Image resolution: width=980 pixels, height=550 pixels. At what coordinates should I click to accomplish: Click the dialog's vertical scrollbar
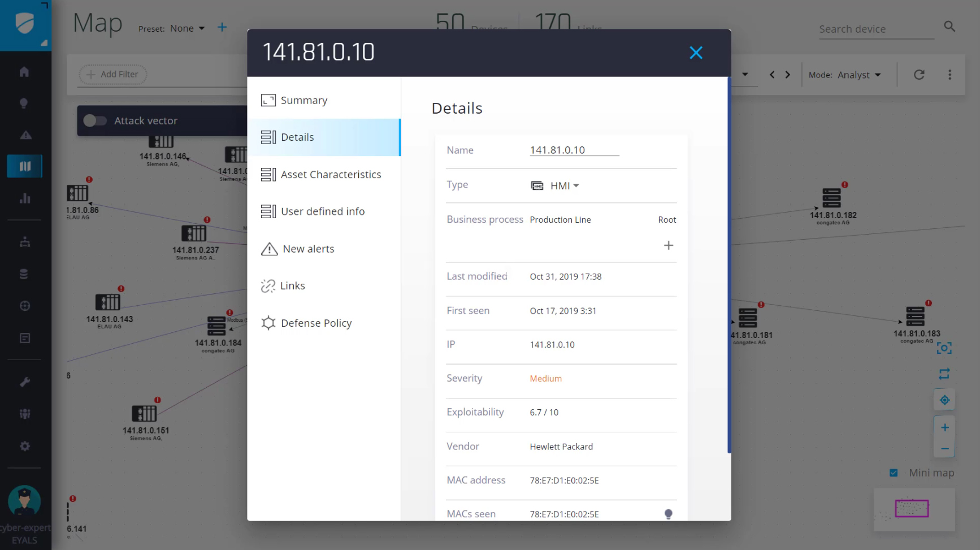(729, 266)
